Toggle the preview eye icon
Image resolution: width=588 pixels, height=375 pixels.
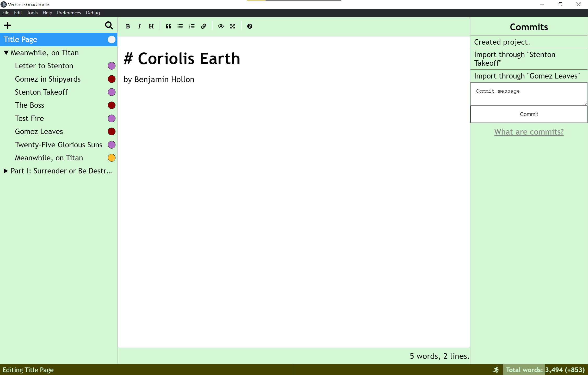[221, 26]
